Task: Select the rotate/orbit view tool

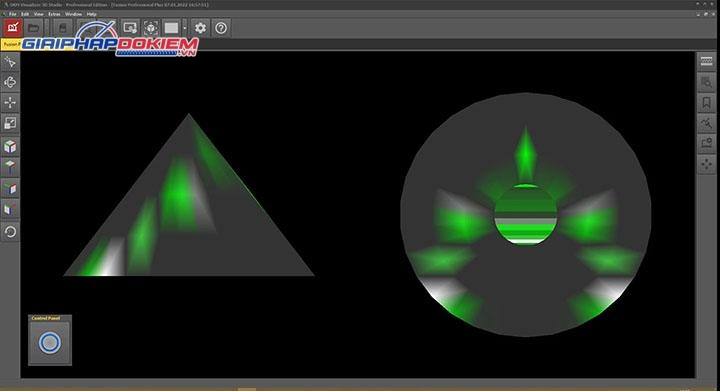Action: pos(10,82)
